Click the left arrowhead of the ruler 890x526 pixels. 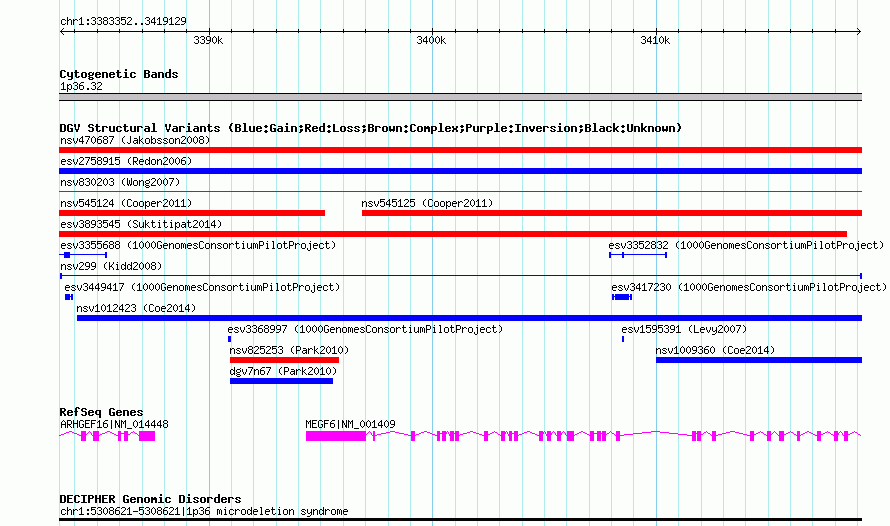click(62, 31)
